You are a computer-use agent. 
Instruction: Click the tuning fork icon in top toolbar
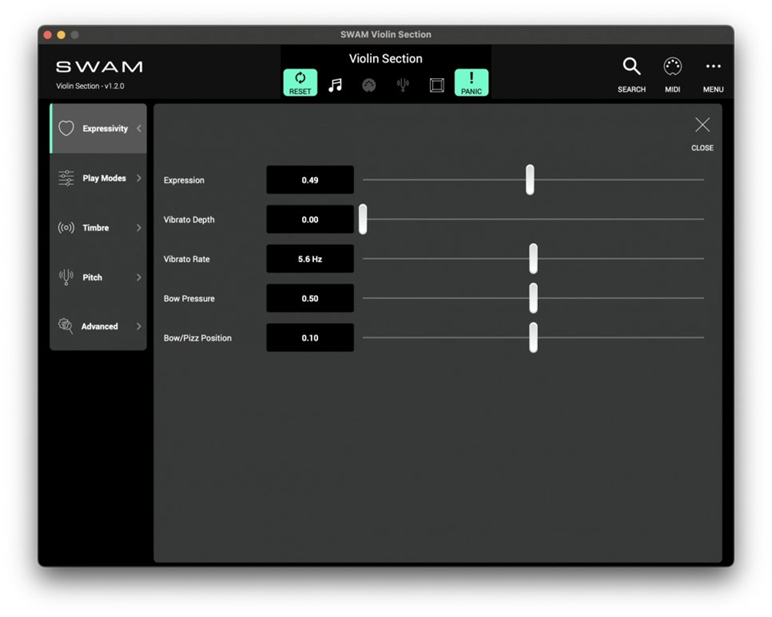(403, 85)
